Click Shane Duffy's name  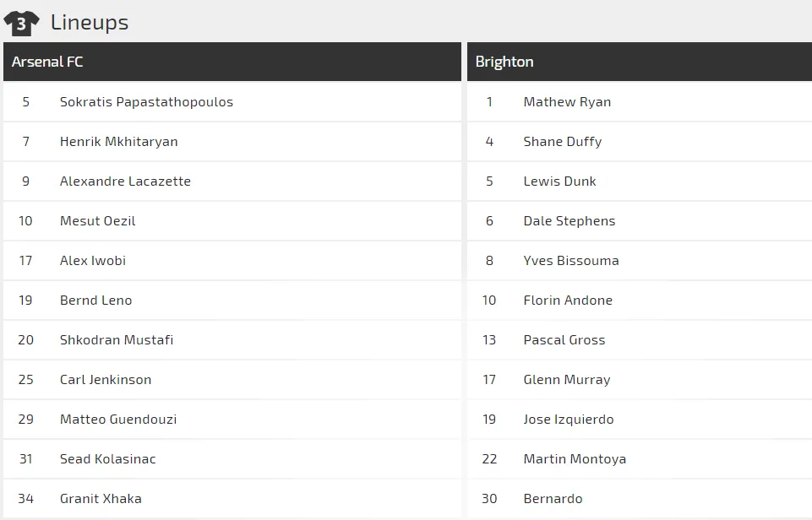pyautogui.click(x=563, y=142)
